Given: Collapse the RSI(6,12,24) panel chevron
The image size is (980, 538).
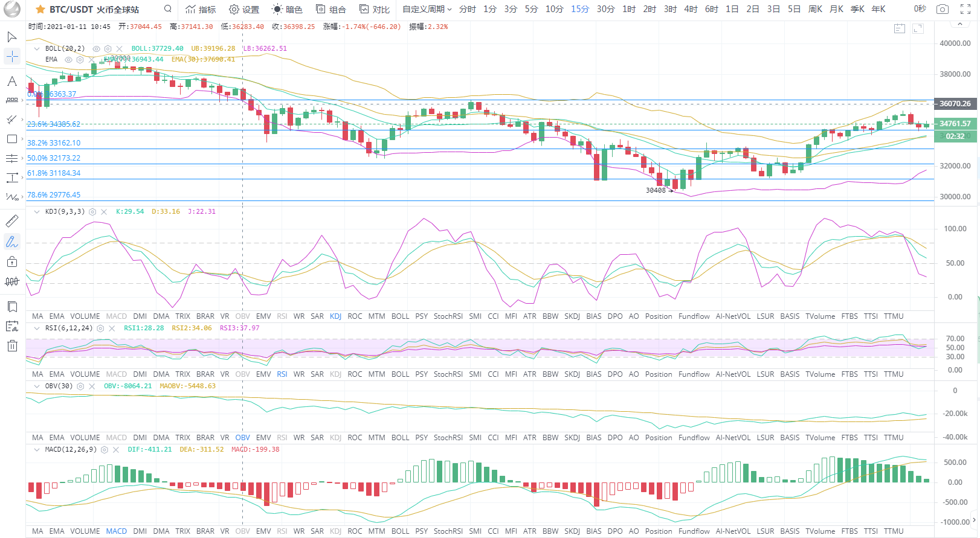Looking at the screenshot, I should 37,328.
